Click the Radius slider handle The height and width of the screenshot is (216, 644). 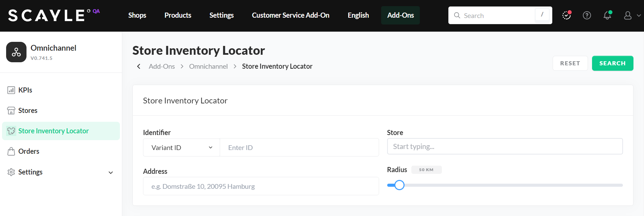point(399,185)
